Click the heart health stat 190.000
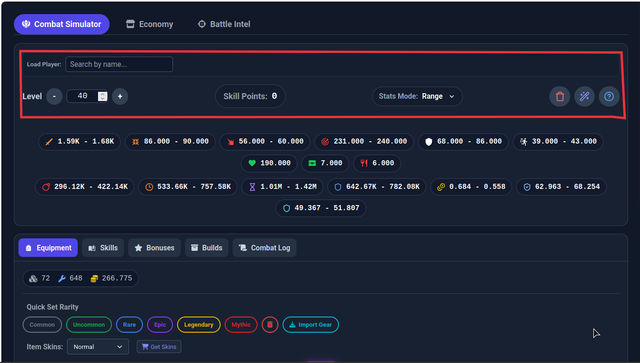Image resolution: width=640 pixels, height=363 pixels. point(269,163)
